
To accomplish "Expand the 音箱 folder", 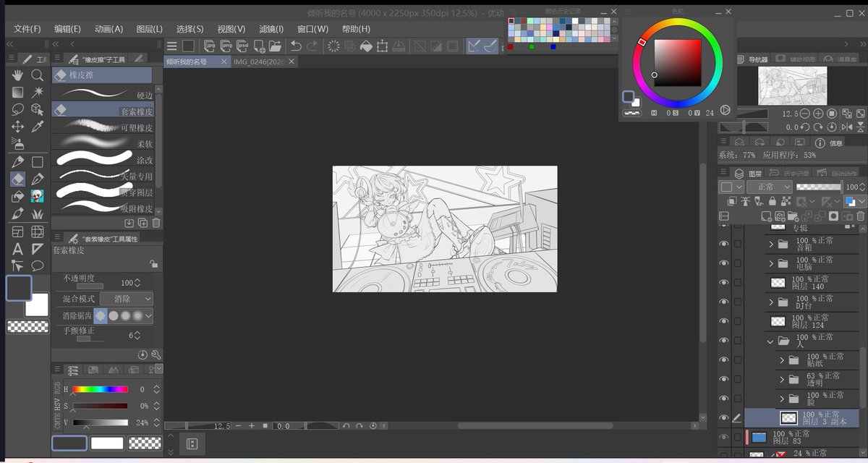I will pos(771,245).
